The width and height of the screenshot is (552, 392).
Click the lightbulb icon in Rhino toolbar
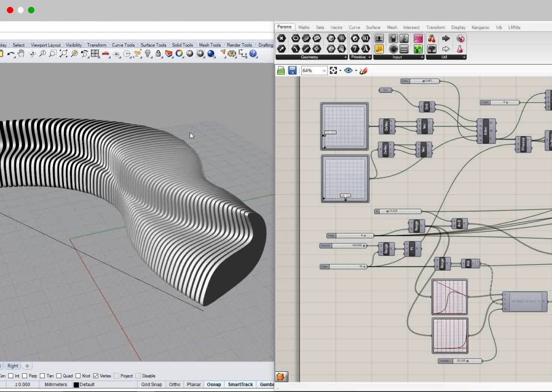pyautogui.click(x=147, y=54)
